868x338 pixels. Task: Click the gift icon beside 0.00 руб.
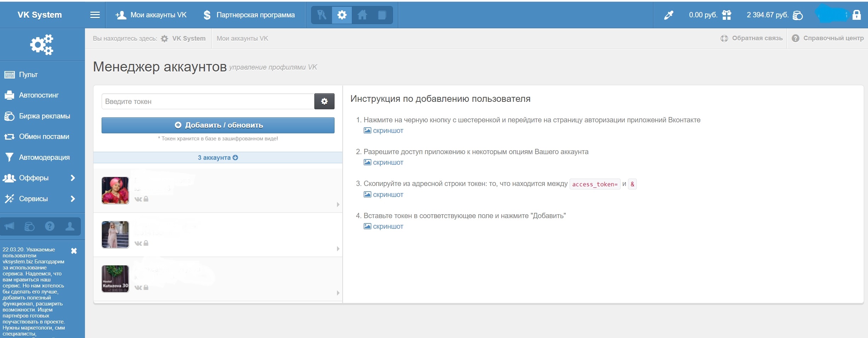726,15
